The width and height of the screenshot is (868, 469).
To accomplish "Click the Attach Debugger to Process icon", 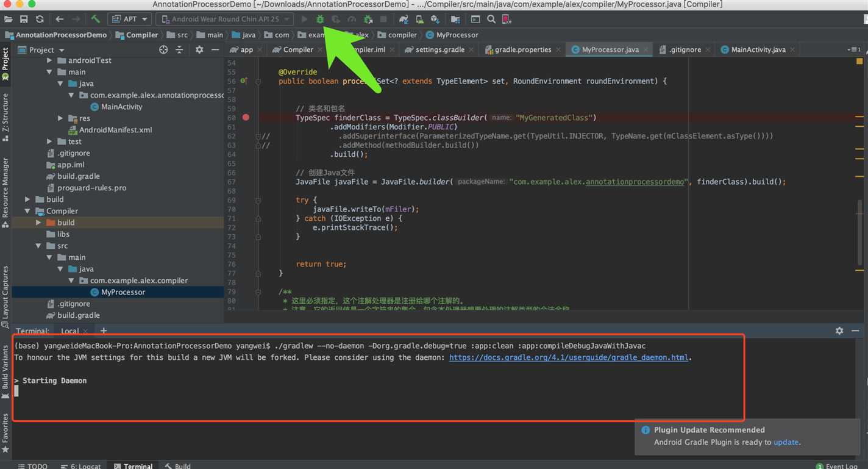I will (368, 20).
